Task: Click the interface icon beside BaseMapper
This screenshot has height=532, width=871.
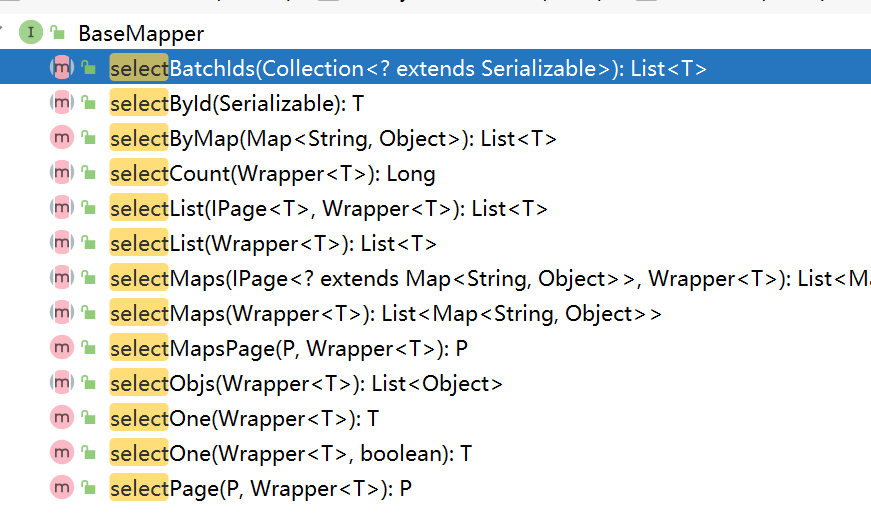Action: (x=31, y=33)
